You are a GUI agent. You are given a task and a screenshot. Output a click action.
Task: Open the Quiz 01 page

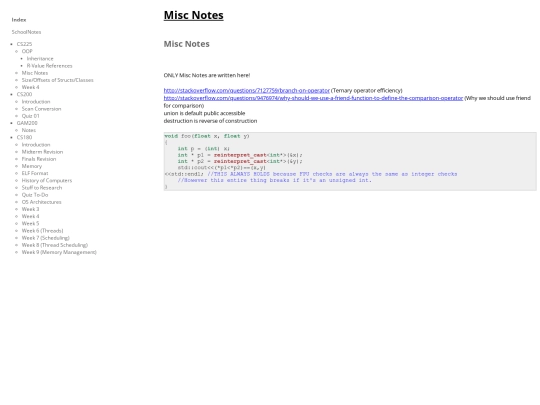pyautogui.click(x=31, y=116)
